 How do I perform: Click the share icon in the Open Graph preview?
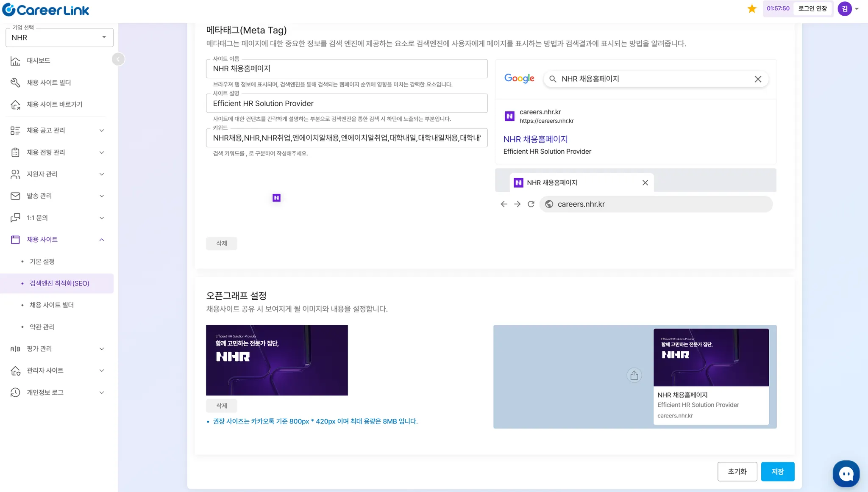coord(634,375)
